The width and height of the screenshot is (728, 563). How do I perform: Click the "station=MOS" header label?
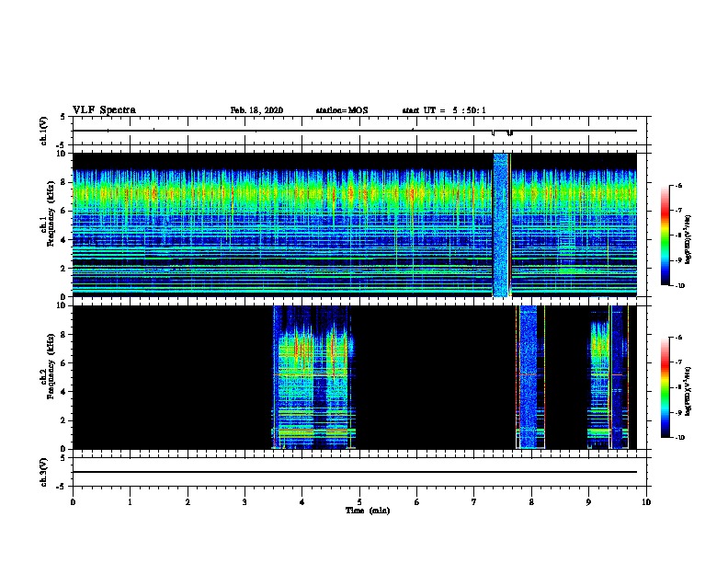click(342, 110)
